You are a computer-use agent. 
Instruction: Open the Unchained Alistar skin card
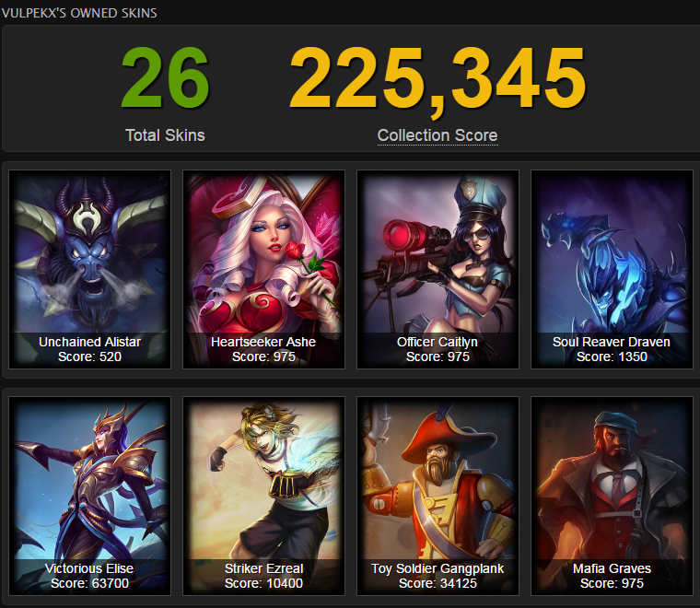point(89,269)
